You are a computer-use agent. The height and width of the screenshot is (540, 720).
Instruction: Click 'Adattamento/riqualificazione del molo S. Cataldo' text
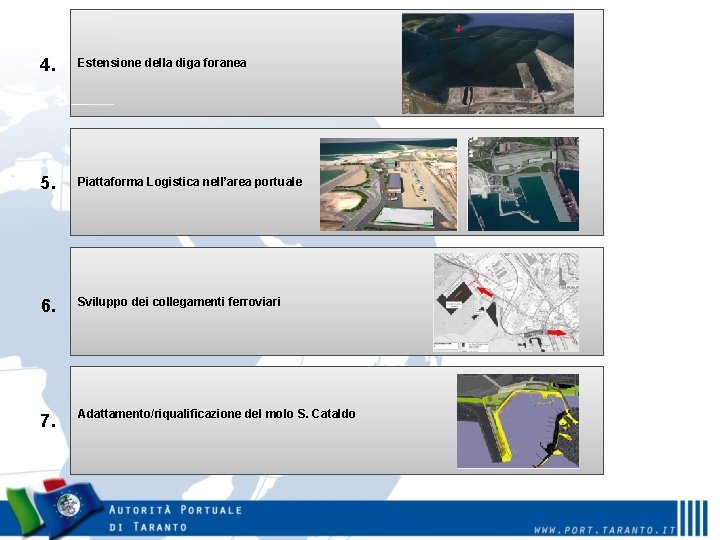pos(216,414)
